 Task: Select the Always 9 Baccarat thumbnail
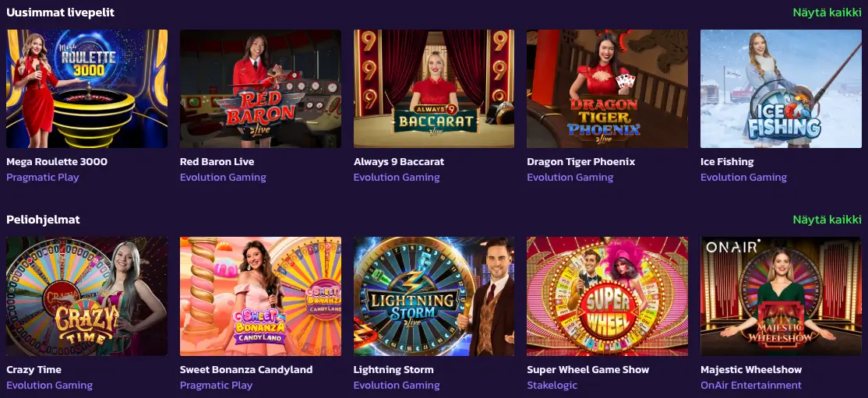coord(434,89)
